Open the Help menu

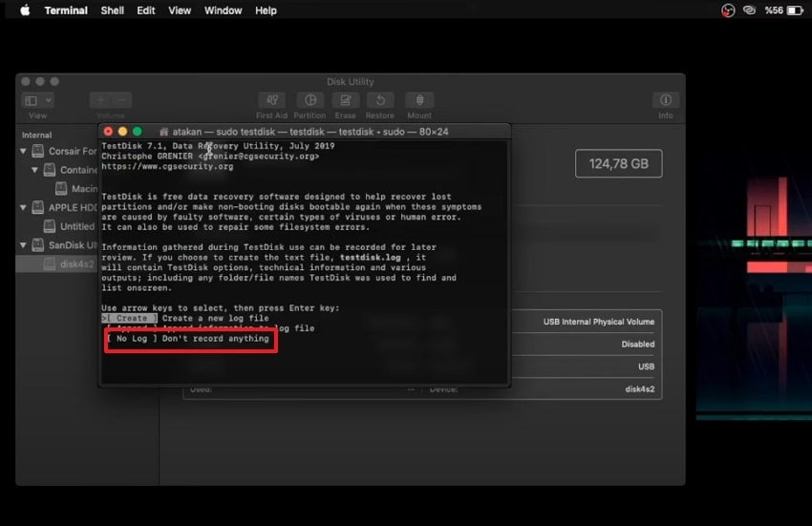coord(266,11)
